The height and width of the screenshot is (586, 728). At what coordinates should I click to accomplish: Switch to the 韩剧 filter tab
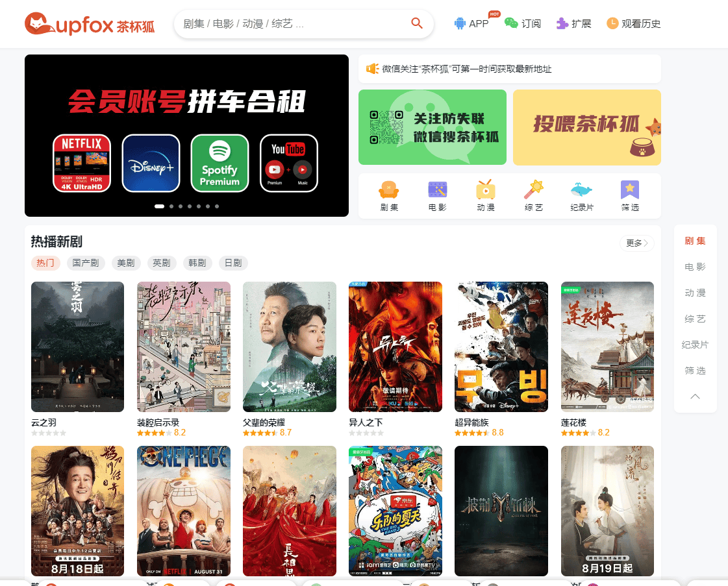(197, 263)
